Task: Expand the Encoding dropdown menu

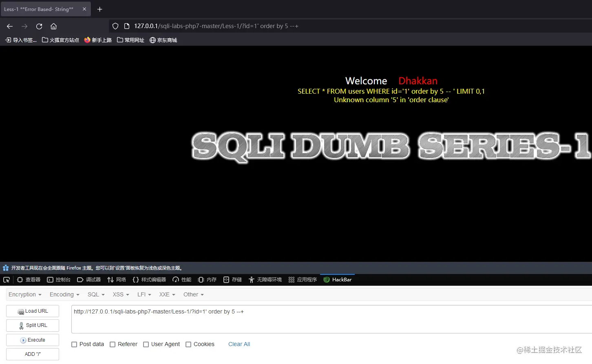Action: point(64,294)
